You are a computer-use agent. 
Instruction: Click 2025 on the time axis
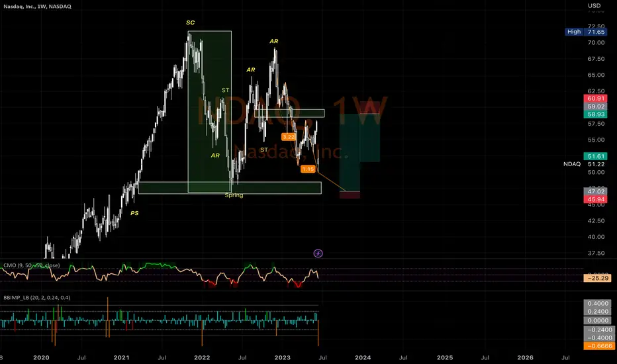click(x=445, y=357)
